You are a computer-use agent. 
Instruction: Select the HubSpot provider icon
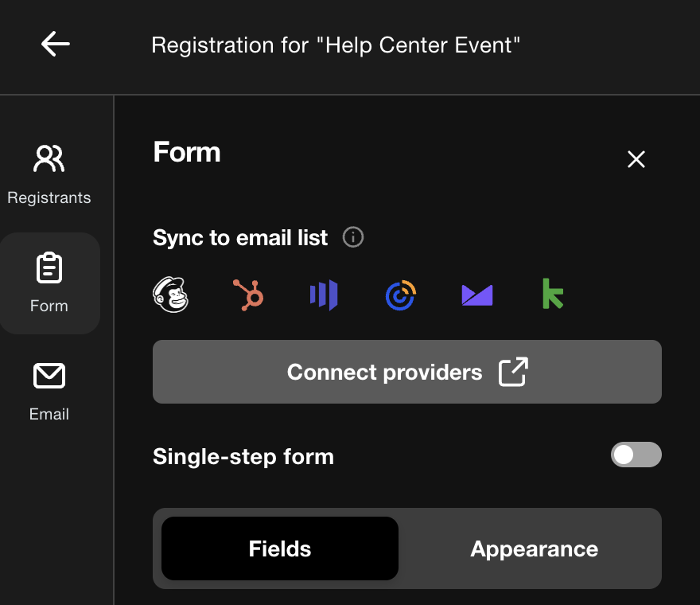coord(247,295)
